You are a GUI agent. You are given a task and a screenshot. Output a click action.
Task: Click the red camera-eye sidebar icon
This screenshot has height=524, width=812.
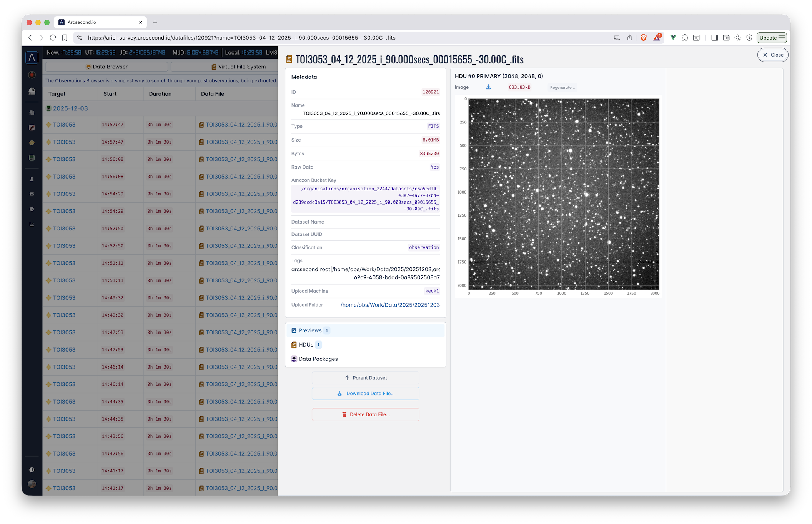[32, 75]
